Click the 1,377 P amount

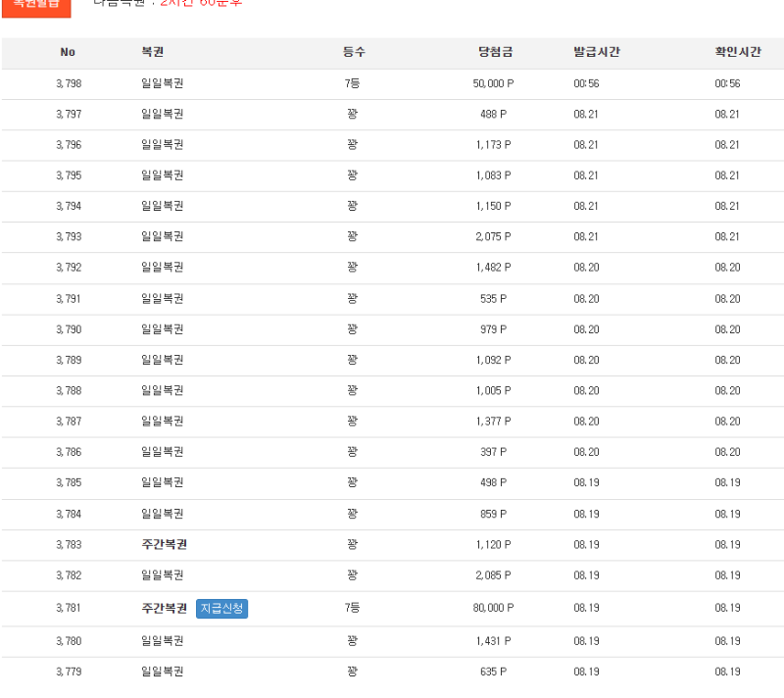(493, 421)
